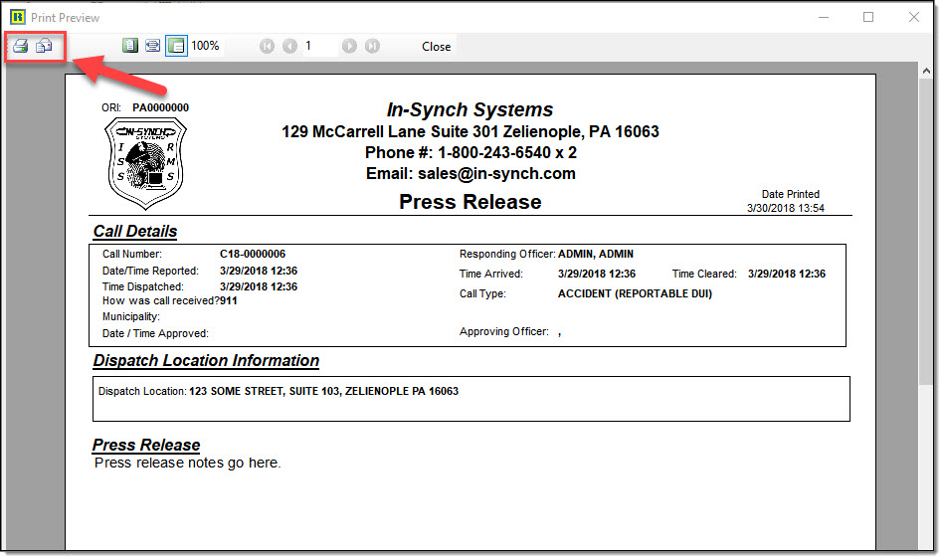
Task: Go to the previous page
Action: click(x=289, y=46)
